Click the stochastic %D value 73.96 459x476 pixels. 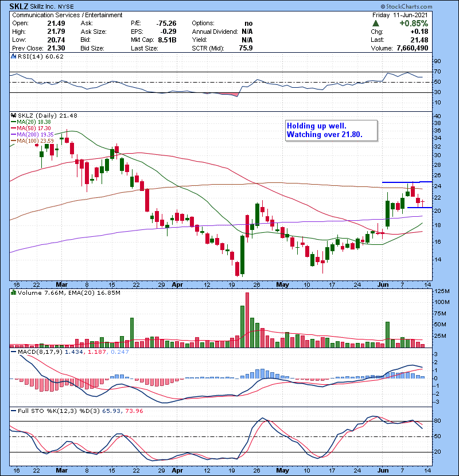click(x=134, y=411)
